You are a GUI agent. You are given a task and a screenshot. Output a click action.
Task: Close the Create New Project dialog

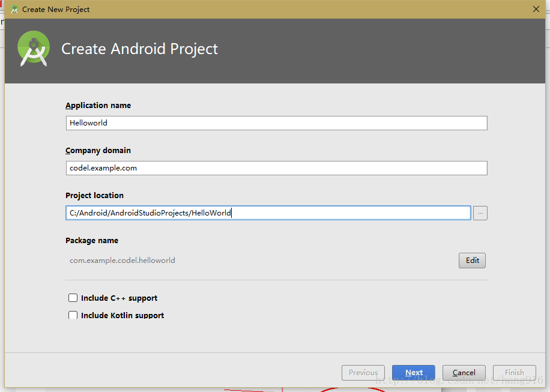coord(536,9)
